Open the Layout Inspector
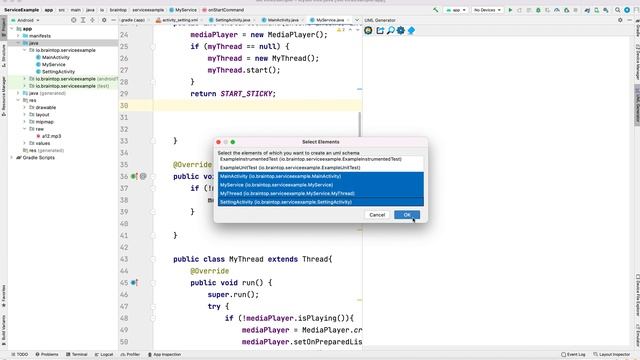Viewport: 640px width, 360px height. click(x=611, y=354)
